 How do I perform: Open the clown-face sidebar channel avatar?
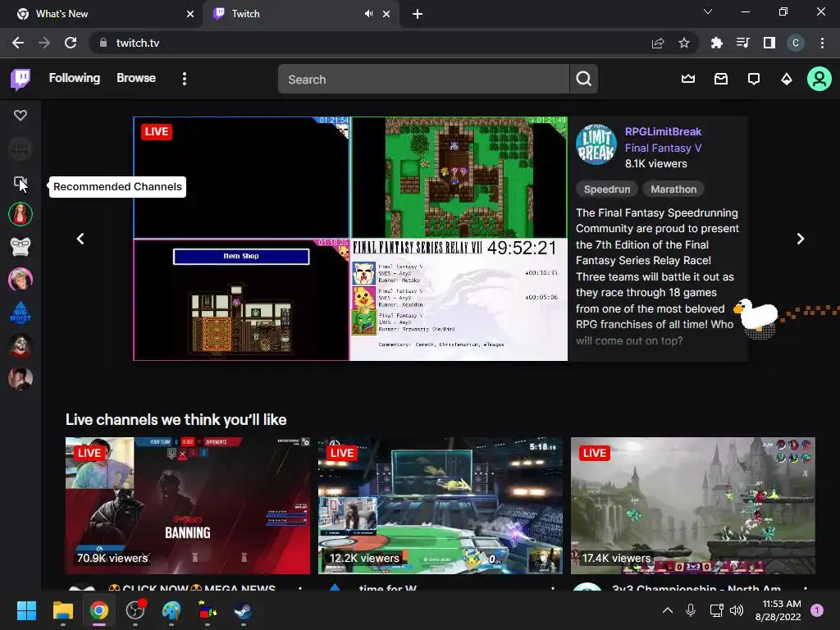coord(21,345)
